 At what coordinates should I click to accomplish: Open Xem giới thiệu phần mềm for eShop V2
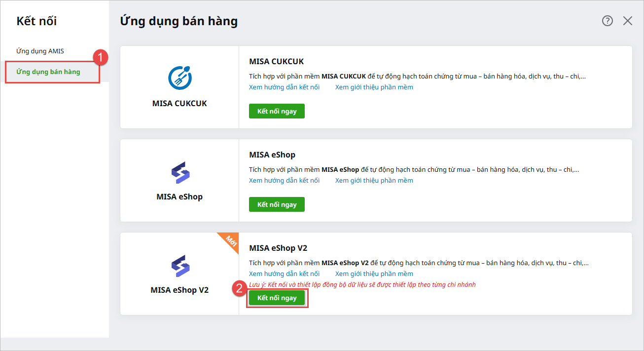[x=374, y=274]
